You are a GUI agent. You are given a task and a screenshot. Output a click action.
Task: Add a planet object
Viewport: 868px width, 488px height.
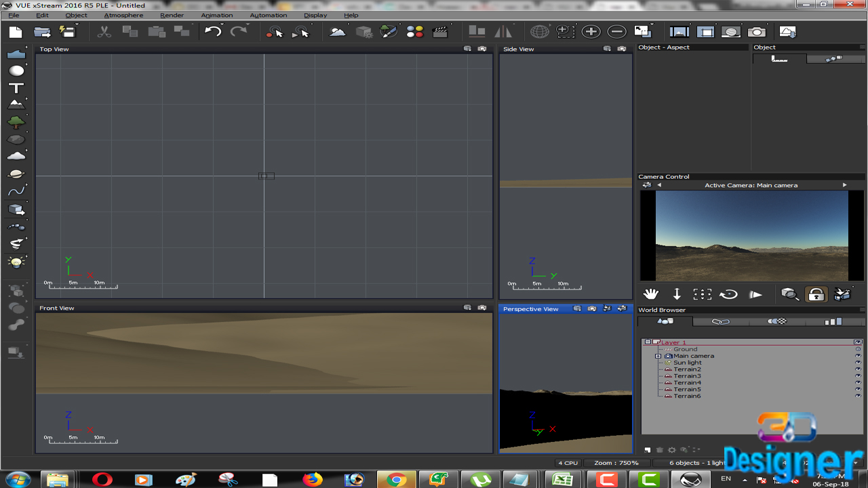click(x=16, y=174)
